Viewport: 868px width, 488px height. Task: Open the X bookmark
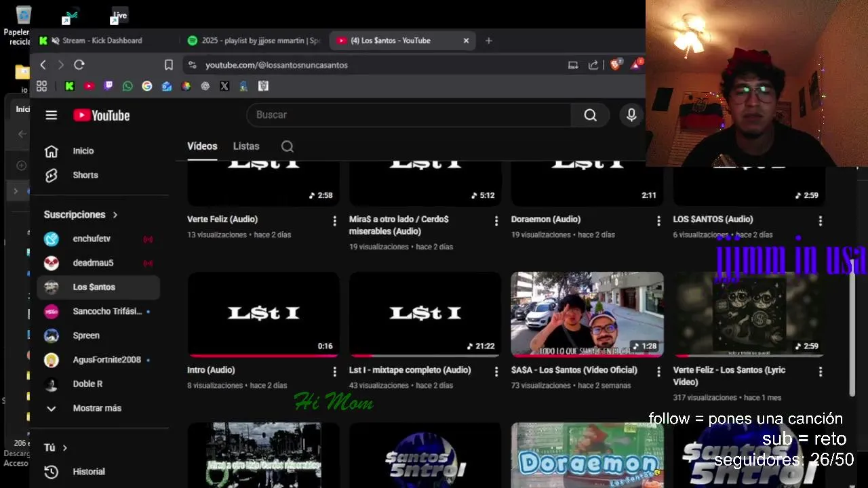(x=224, y=86)
